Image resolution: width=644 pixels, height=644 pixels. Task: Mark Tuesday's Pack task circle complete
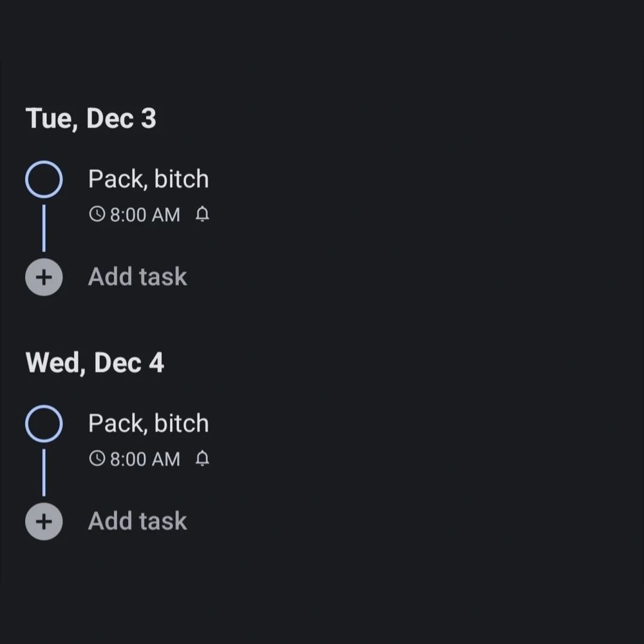click(44, 180)
